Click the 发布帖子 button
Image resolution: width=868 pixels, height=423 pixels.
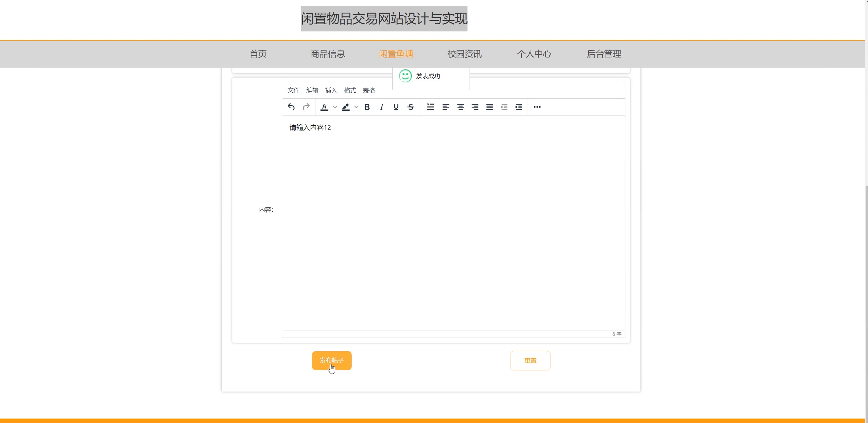click(331, 360)
